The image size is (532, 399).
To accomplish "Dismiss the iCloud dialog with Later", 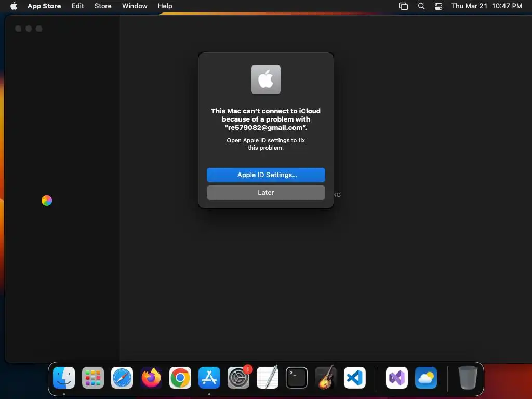I will [265, 192].
